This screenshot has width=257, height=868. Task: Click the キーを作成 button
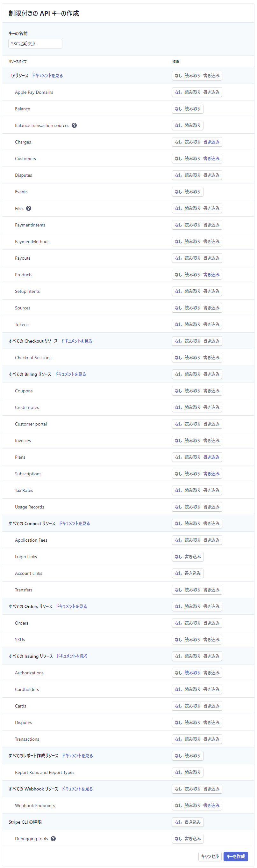(x=235, y=856)
